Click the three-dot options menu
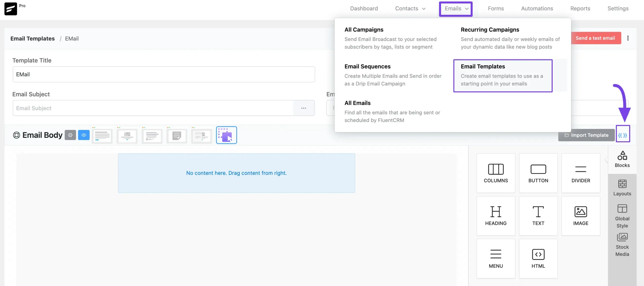 (x=628, y=38)
